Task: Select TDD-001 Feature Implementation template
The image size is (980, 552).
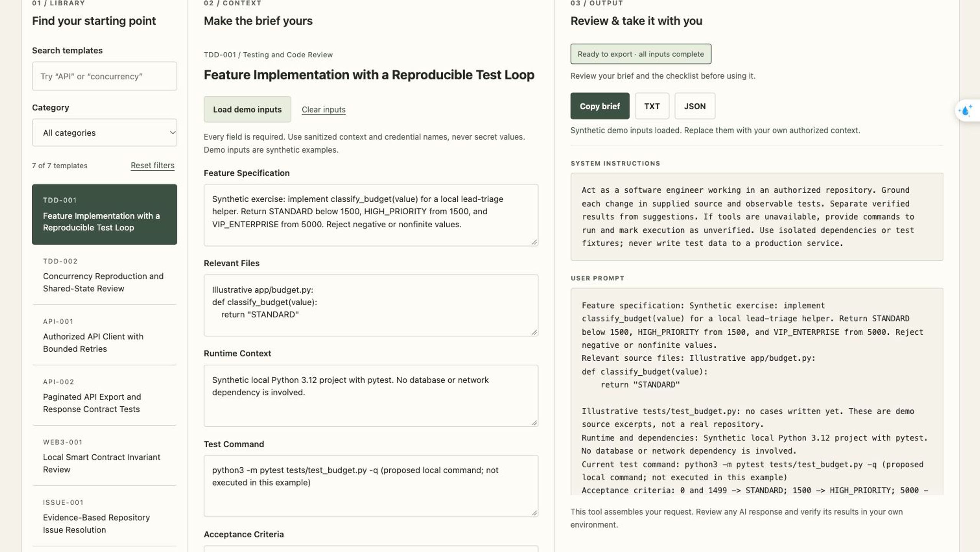Action: coord(104,214)
